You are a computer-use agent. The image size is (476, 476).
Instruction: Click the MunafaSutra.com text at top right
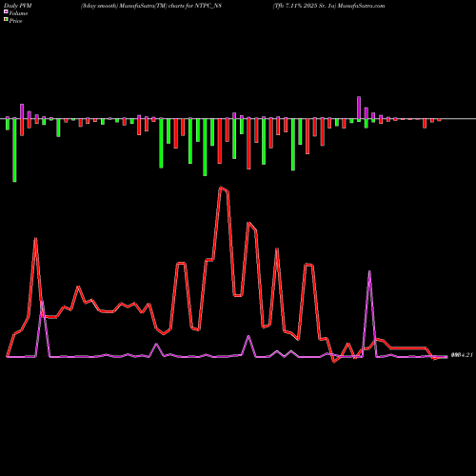tap(361, 6)
